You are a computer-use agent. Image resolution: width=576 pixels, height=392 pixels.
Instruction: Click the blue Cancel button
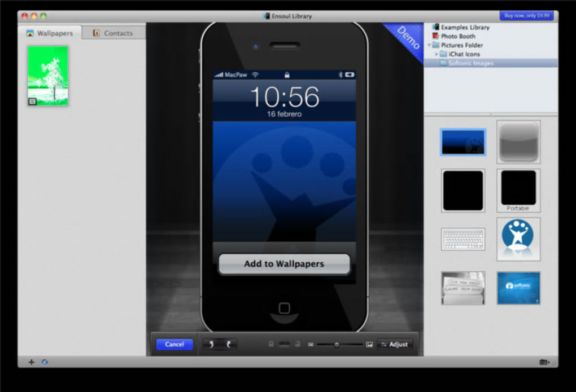tap(174, 344)
